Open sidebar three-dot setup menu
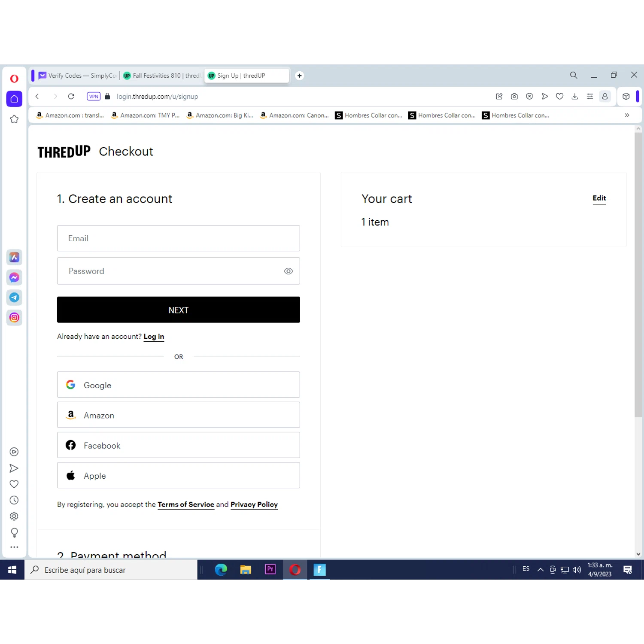Viewport: 644px width, 644px height. coord(14,547)
